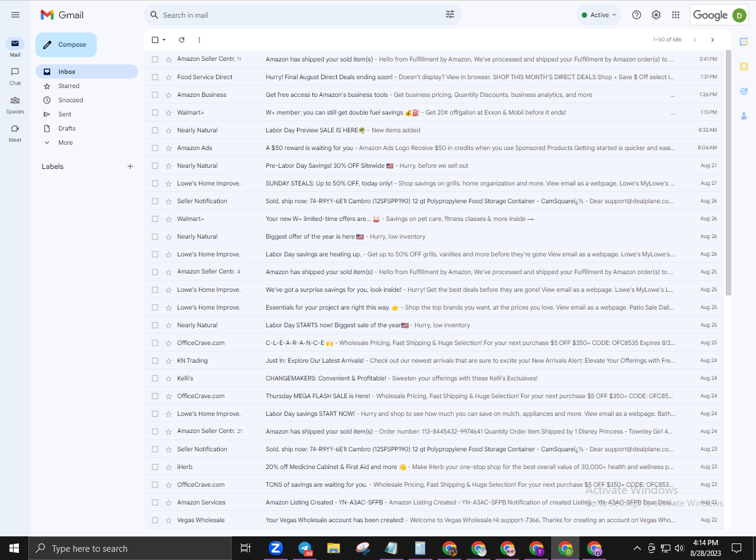Screen dimensions: 756x560
Task: Star the Kelli's email
Action: coord(168,378)
